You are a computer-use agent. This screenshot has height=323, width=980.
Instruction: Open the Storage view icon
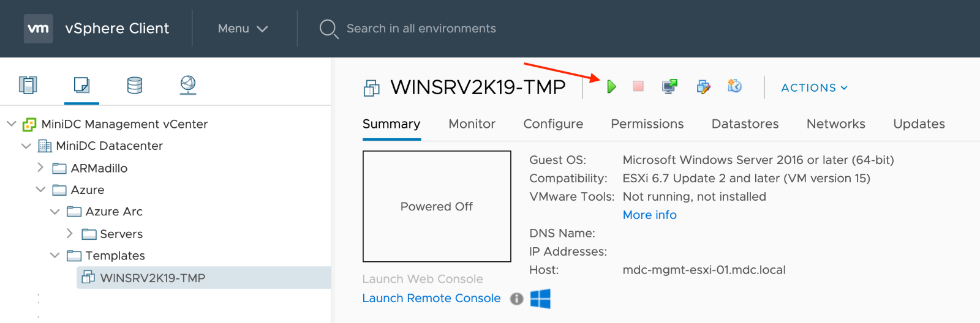click(135, 85)
